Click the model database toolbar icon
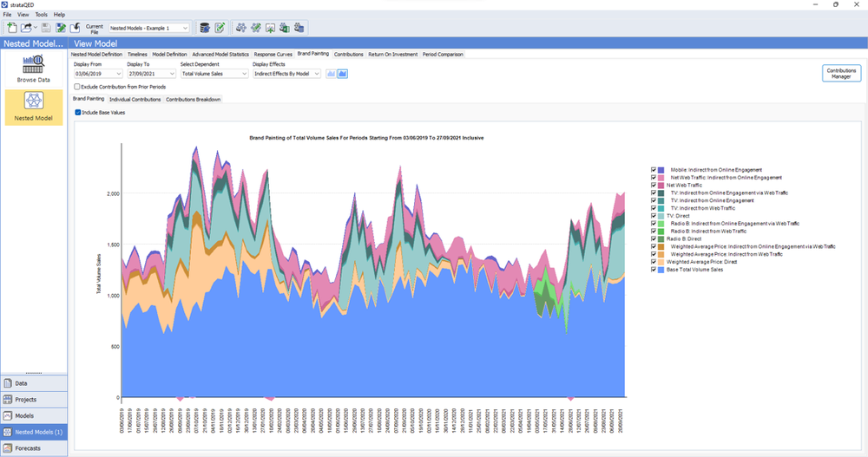 tap(299, 28)
